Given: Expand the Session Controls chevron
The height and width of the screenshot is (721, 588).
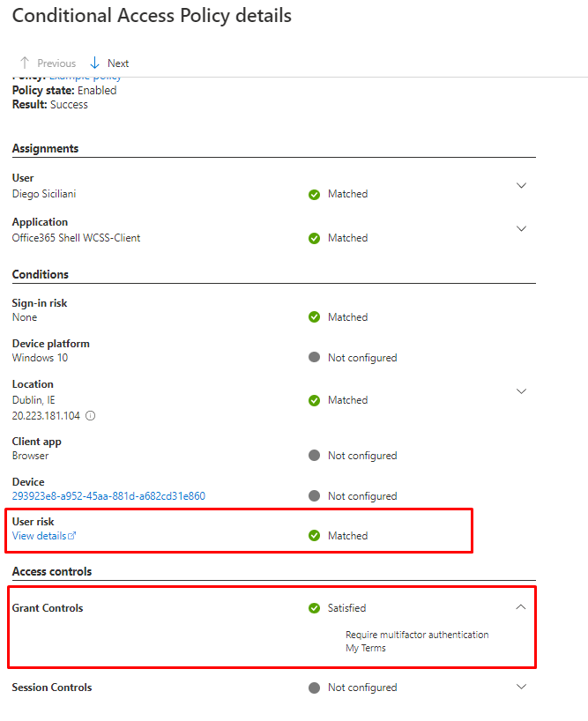Looking at the screenshot, I should pos(521,687).
